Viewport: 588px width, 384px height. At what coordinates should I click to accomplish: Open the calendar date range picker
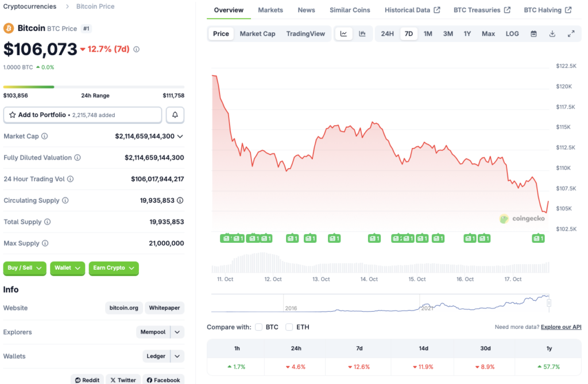coord(533,34)
